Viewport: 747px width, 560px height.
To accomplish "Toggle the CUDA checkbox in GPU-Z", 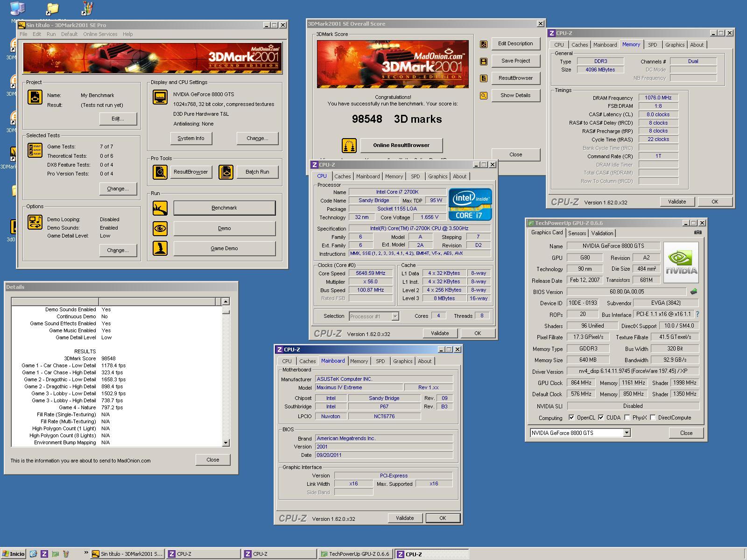I will (x=601, y=418).
